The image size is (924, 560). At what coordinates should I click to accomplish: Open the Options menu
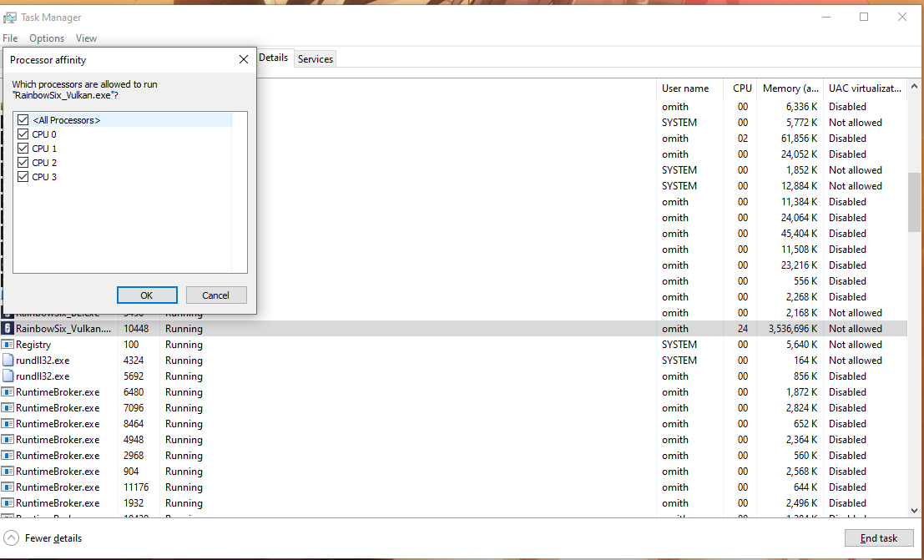pos(47,38)
